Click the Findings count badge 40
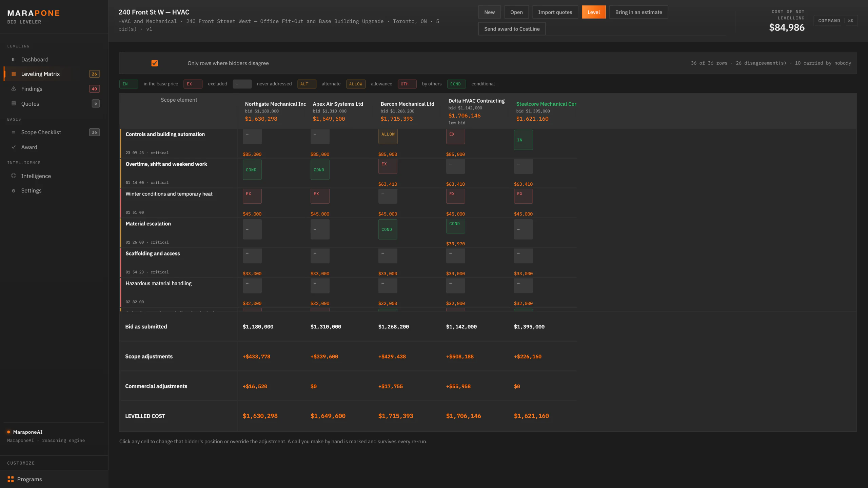 click(94, 89)
